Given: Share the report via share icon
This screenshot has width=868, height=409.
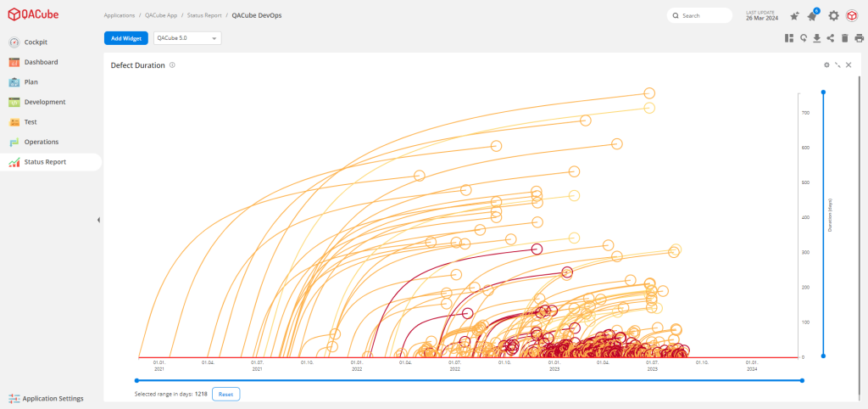Looking at the screenshot, I should (x=831, y=38).
